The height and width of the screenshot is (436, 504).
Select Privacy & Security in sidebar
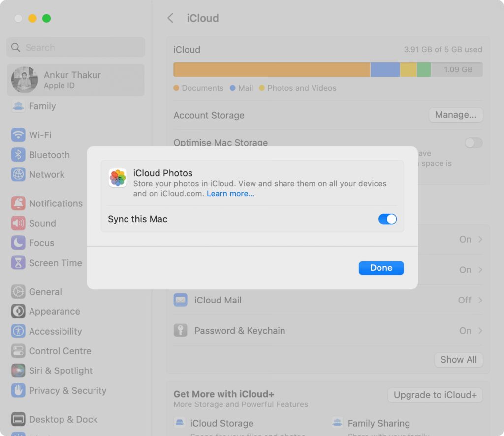coord(67,390)
